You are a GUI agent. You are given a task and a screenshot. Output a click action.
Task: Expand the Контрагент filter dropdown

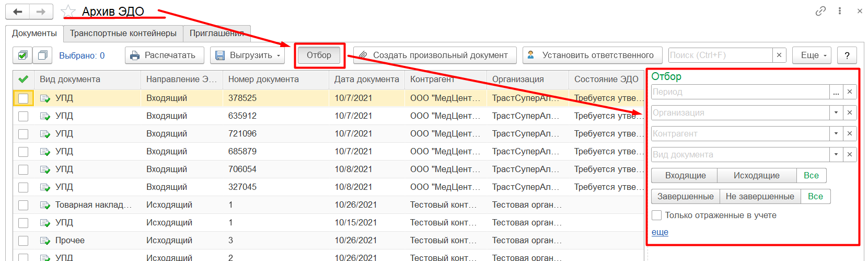coord(836,133)
